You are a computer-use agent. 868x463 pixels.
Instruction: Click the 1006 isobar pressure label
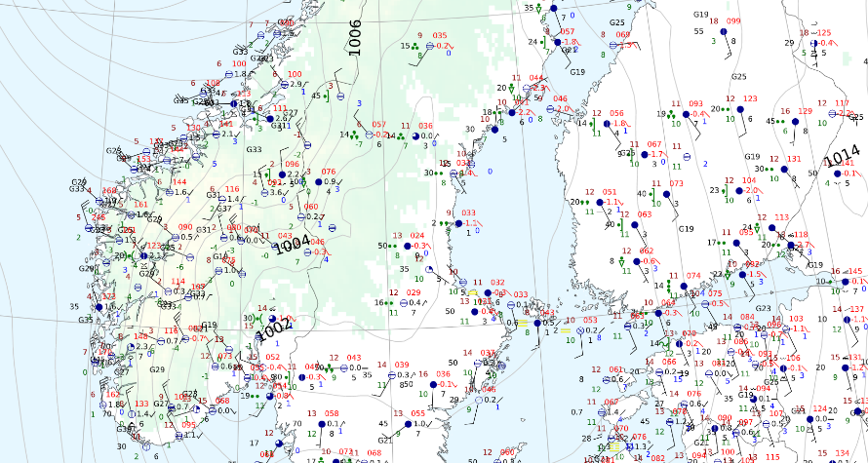click(355, 37)
